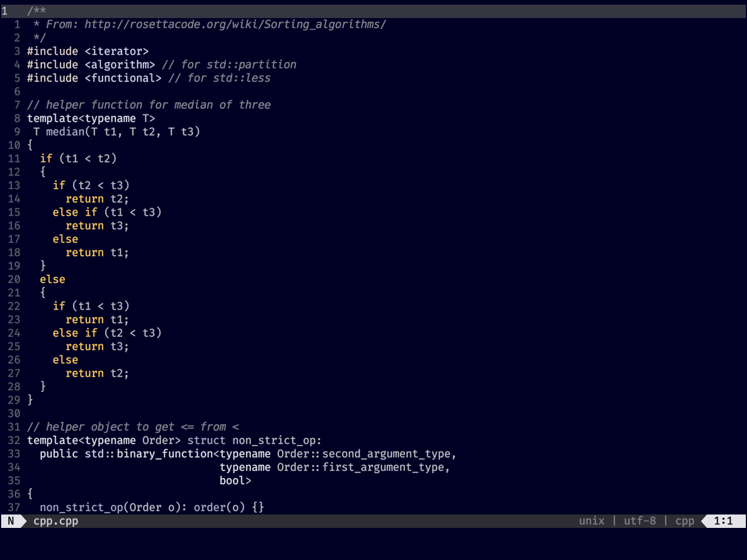Click 'return t2;' on line 14

(x=97, y=199)
